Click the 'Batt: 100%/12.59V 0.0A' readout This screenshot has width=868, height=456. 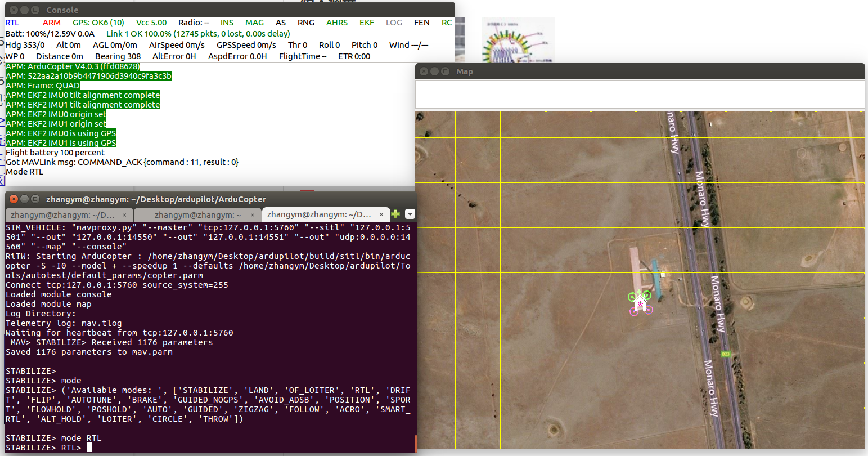pos(50,34)
